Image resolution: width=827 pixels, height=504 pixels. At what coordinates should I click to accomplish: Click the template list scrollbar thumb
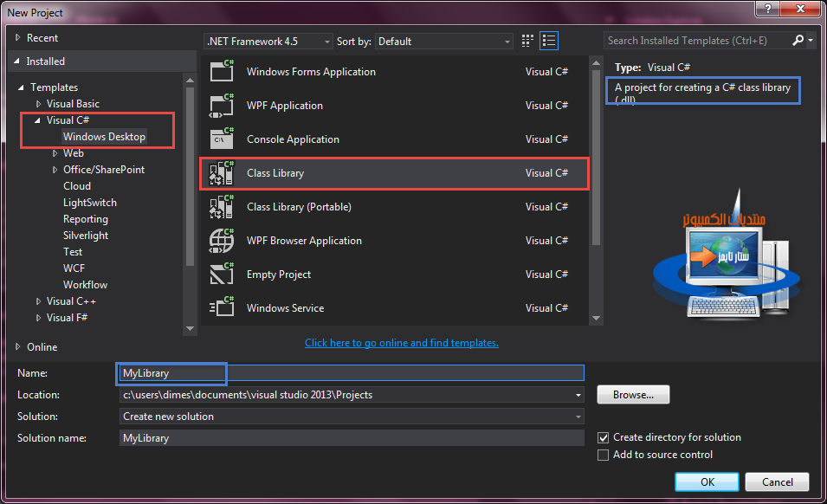(596, 157)
